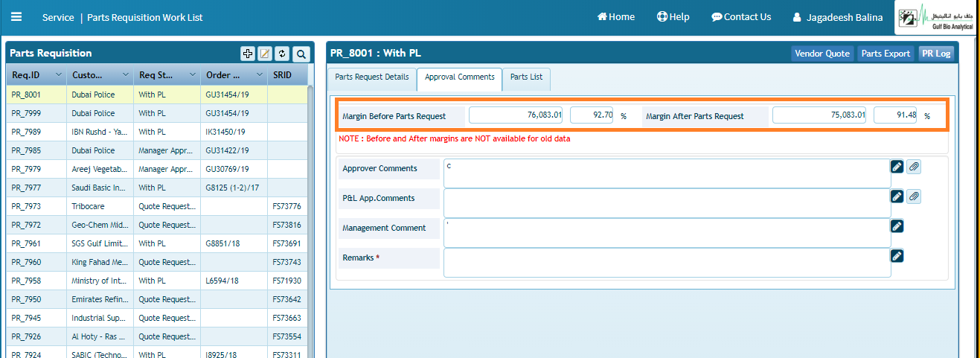Select row PR_7961 SGS Gulf Limit...
The width and height of the screenshot is (980, 358).
point(157,243)
